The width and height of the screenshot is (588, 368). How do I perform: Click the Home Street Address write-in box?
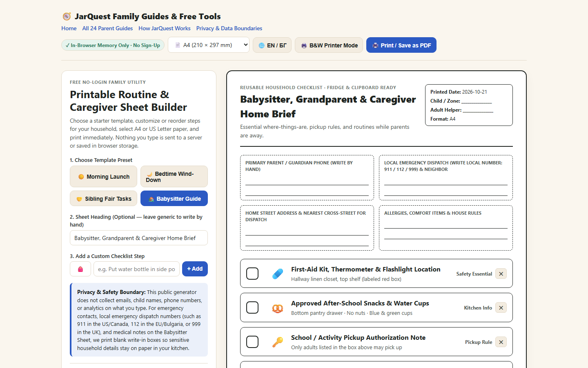tap(307, 228)
